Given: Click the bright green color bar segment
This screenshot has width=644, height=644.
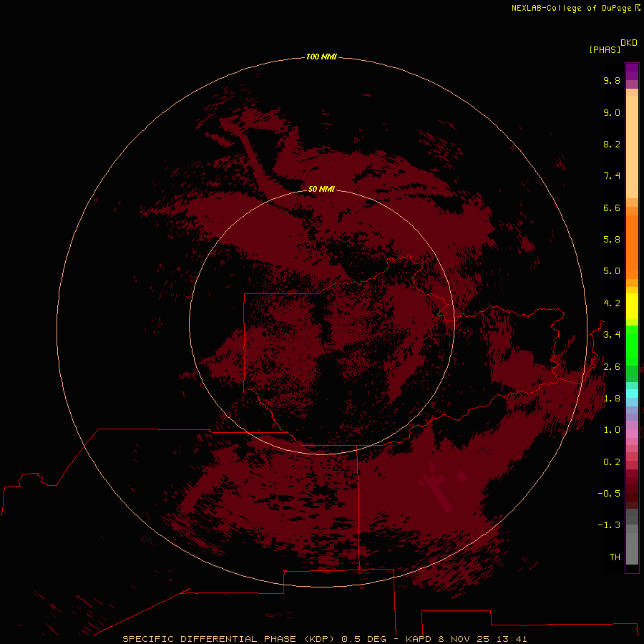Looking at the screenshot, I should (x=632, y=345).
